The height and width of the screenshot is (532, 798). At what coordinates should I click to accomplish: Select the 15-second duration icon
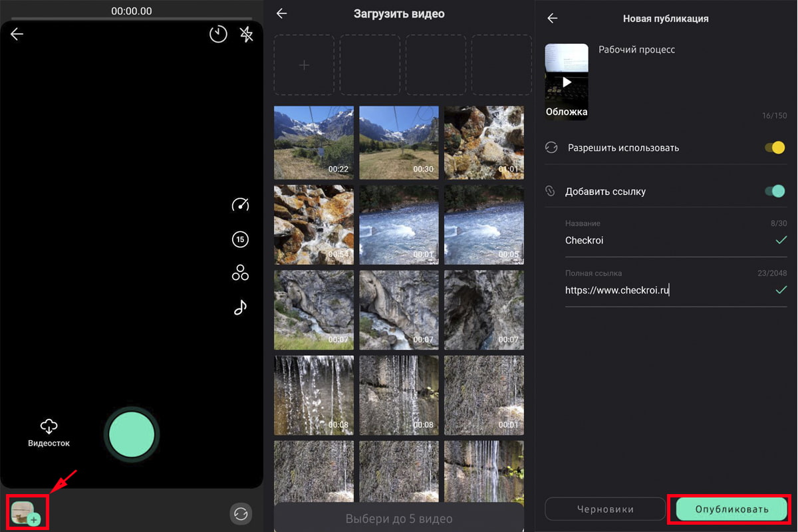tap(240, 239)
